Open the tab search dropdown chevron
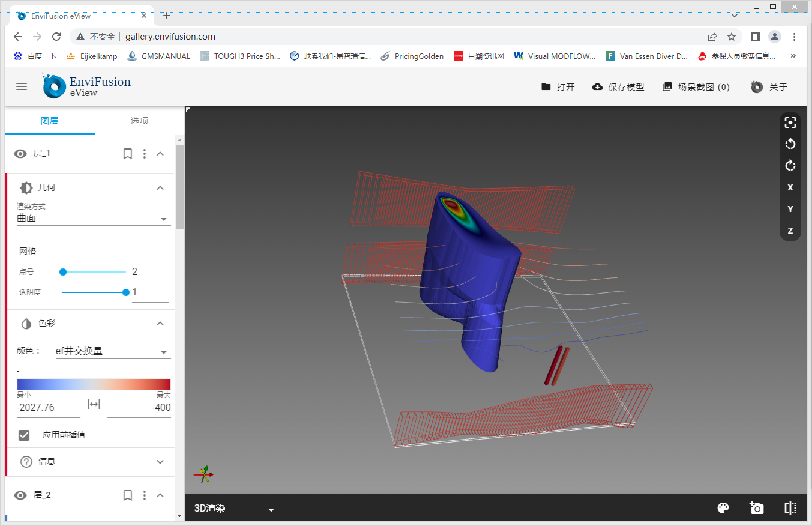Image resolution: width=812 pixels, height=526 pixels. (735, 16)
